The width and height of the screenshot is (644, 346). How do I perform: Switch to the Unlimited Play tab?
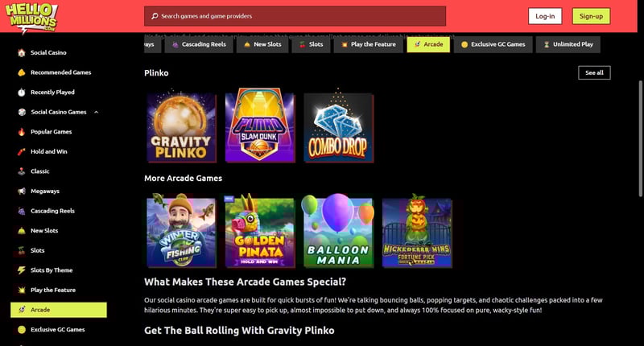(x=568, y=44)
